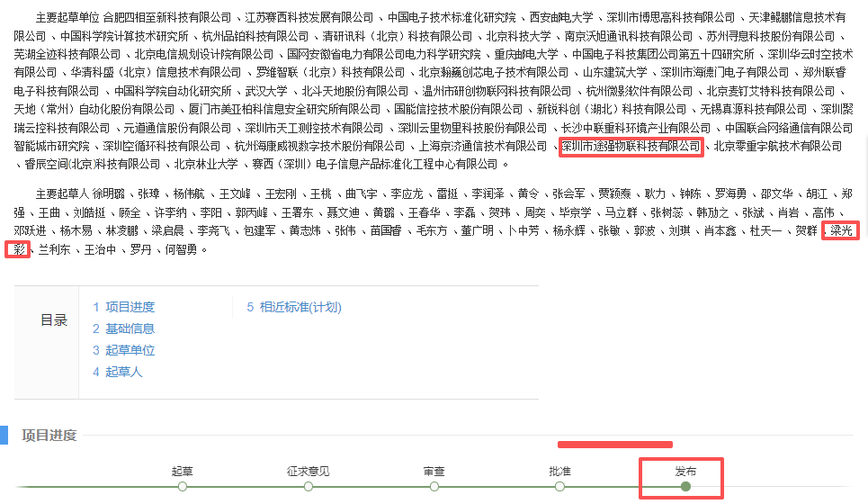868x504 pixels.
Task: Click drafter name 张会军
Action: click(568, 193)
